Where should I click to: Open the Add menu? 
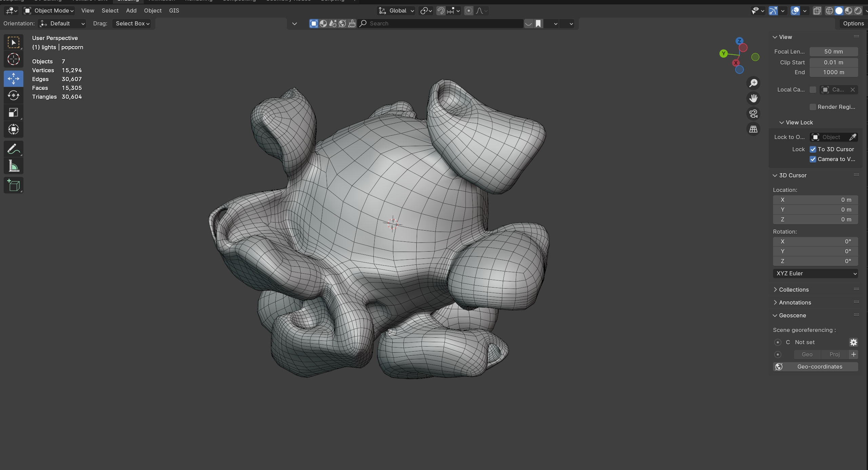tap(131, 11)
